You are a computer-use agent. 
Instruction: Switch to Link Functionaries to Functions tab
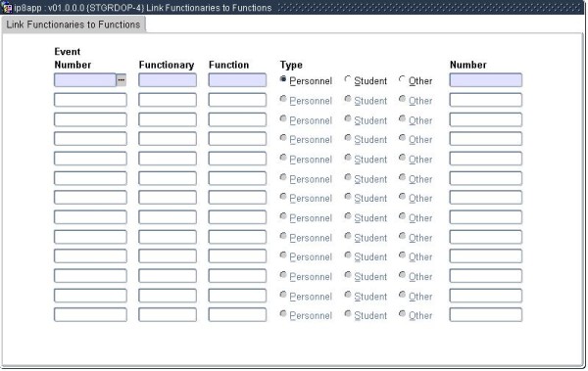[x=73, y=24]
